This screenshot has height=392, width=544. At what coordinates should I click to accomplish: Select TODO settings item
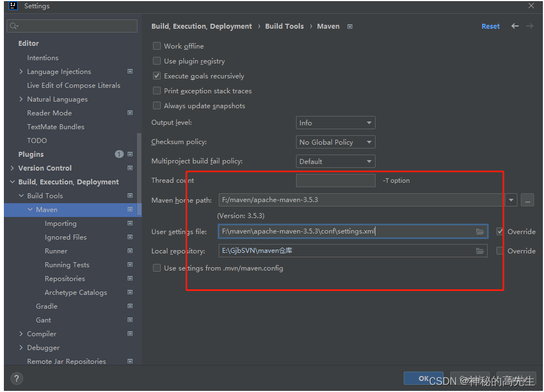click(x=37, y=140)
